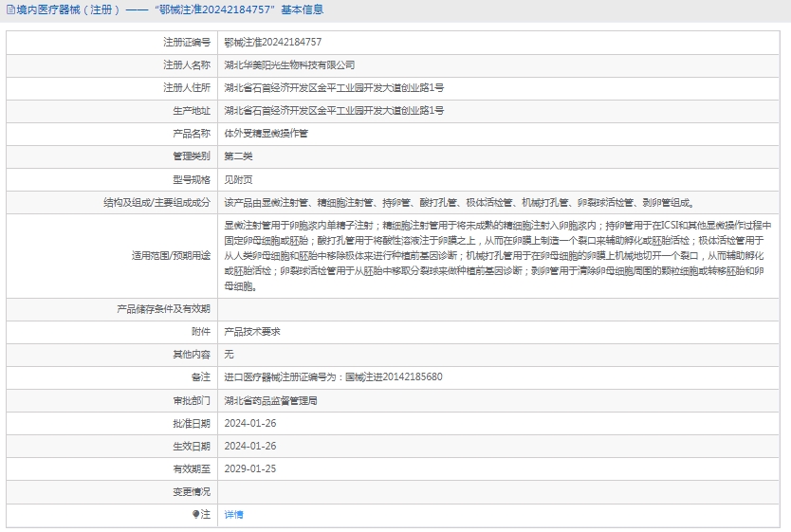
Task: Click the 适用范围/预期用途 description paragraph
Action: [x=498, y=255]
